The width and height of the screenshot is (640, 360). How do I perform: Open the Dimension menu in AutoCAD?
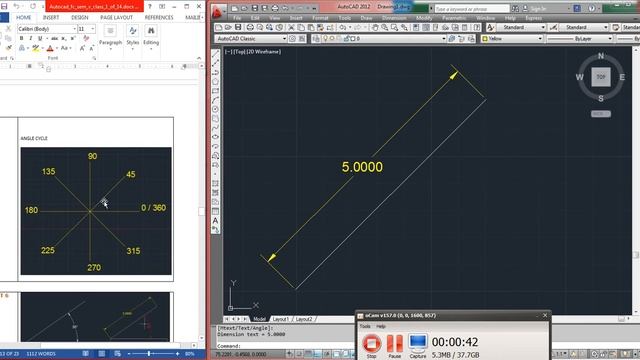(x=394, y=18)
